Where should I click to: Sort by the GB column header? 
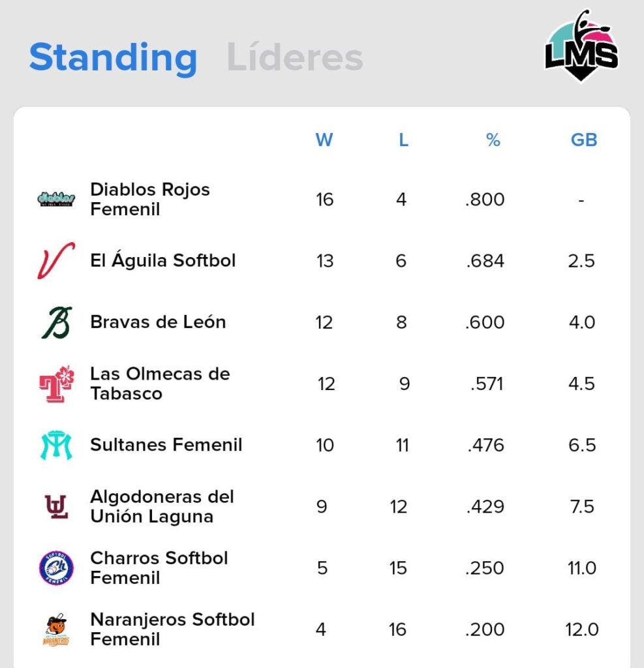point(584,140)
